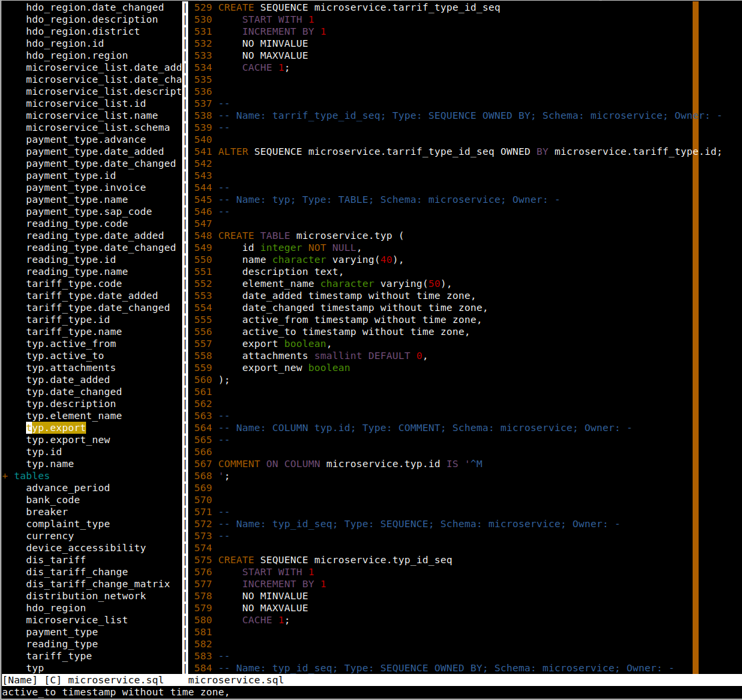
Task: Select tariff_type.date_changed tag
Action: tap(97, 308)
